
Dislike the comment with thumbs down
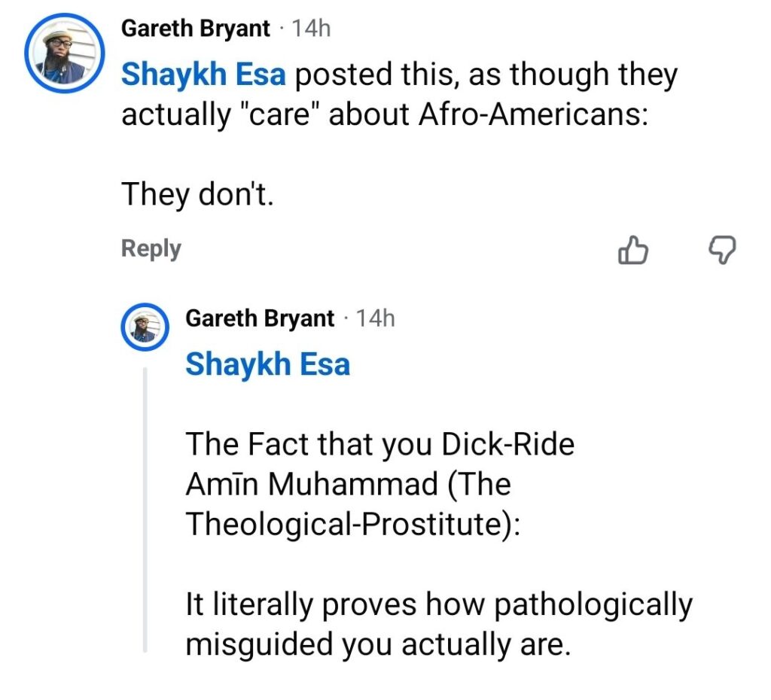pos(723,250)
